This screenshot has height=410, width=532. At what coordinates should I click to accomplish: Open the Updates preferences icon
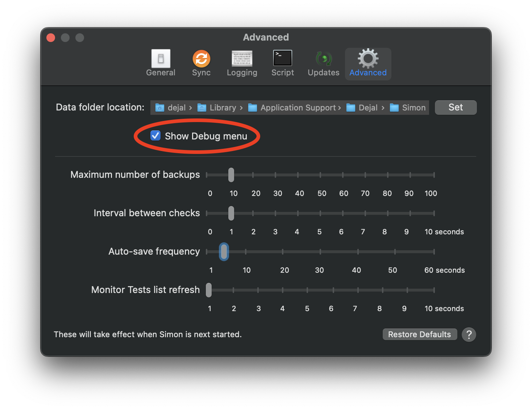point(324,59)
